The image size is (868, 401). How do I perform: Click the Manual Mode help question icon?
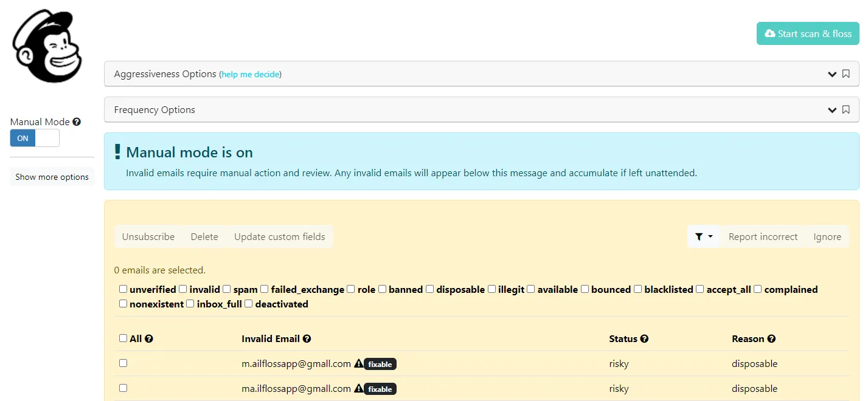(77, 122)
